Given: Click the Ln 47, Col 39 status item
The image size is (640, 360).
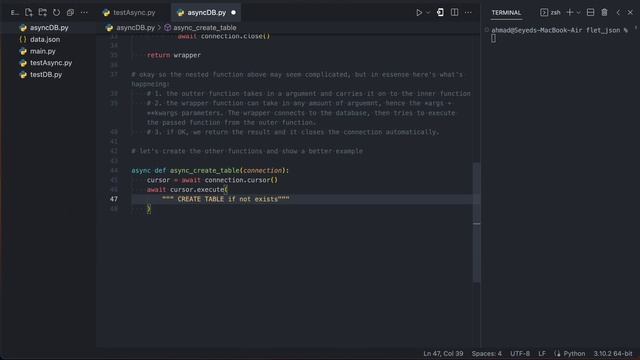Looking at the screenshot, I should tap(443, 353).
